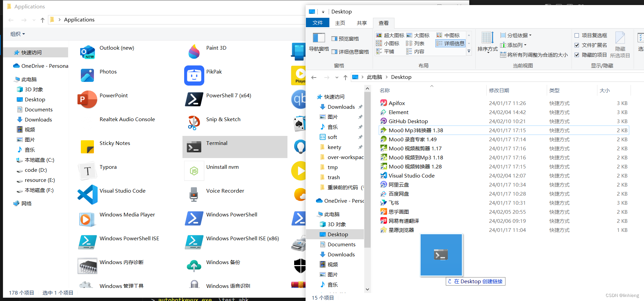Open the Windows 备份 backup icon
The height and width of the screenshot is (301, 644).
pyautogui.click(x=194, y=266)
